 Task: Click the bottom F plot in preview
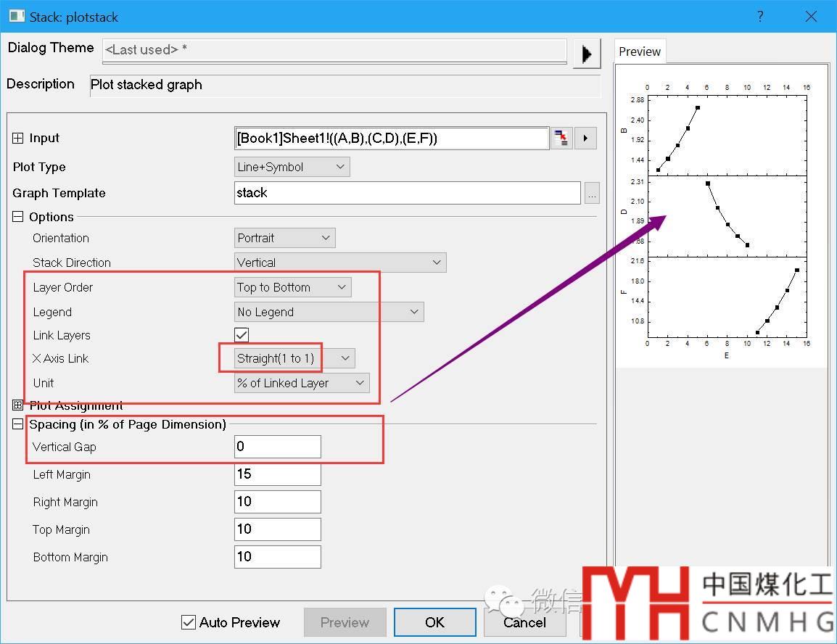(x=727, y=297)
